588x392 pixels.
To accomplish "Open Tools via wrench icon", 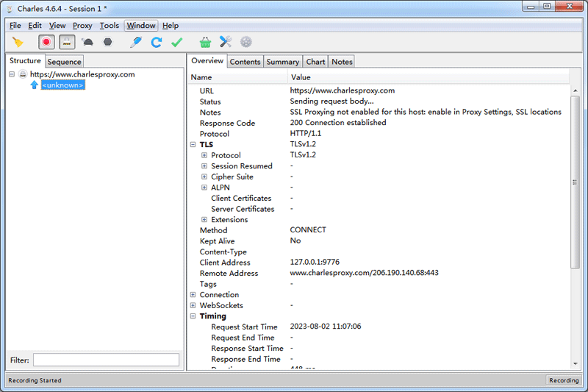I will 226,43.
